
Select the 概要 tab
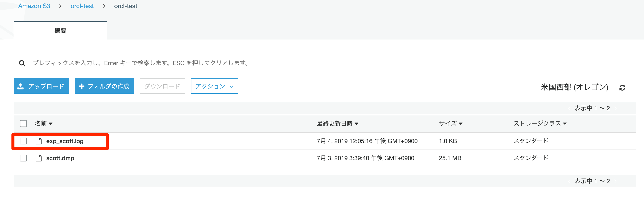click(60, 31)
